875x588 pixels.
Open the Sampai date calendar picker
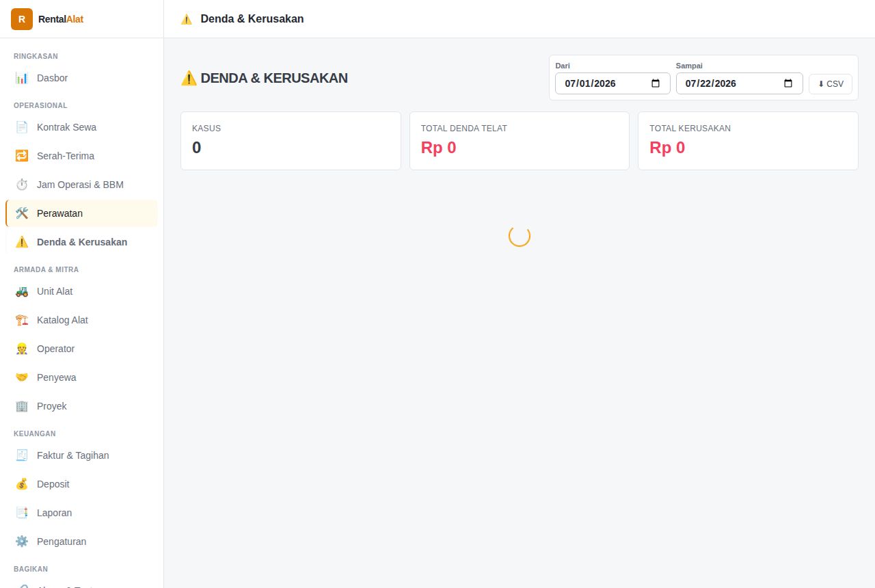coord(788,83)
